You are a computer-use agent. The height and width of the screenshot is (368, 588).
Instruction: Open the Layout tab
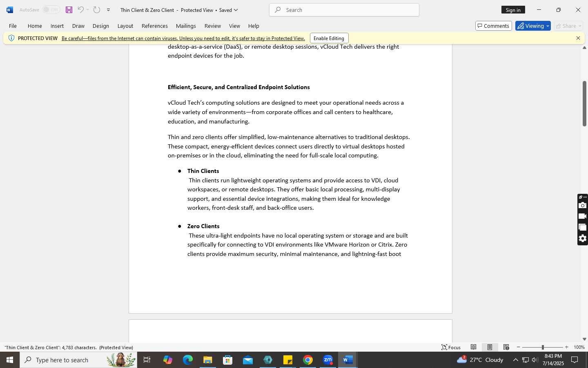125,26
